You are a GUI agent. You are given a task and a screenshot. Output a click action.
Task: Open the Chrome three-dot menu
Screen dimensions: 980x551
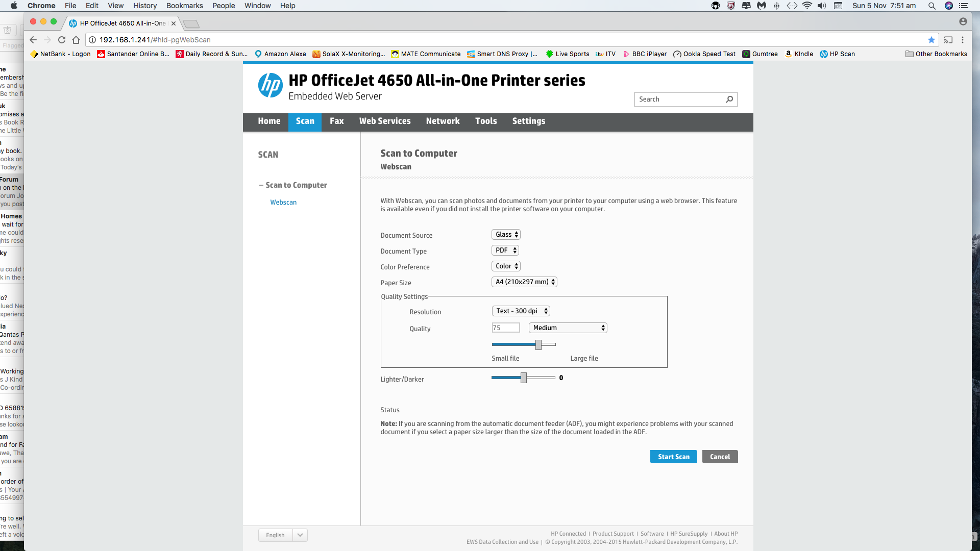click(963, 40)
